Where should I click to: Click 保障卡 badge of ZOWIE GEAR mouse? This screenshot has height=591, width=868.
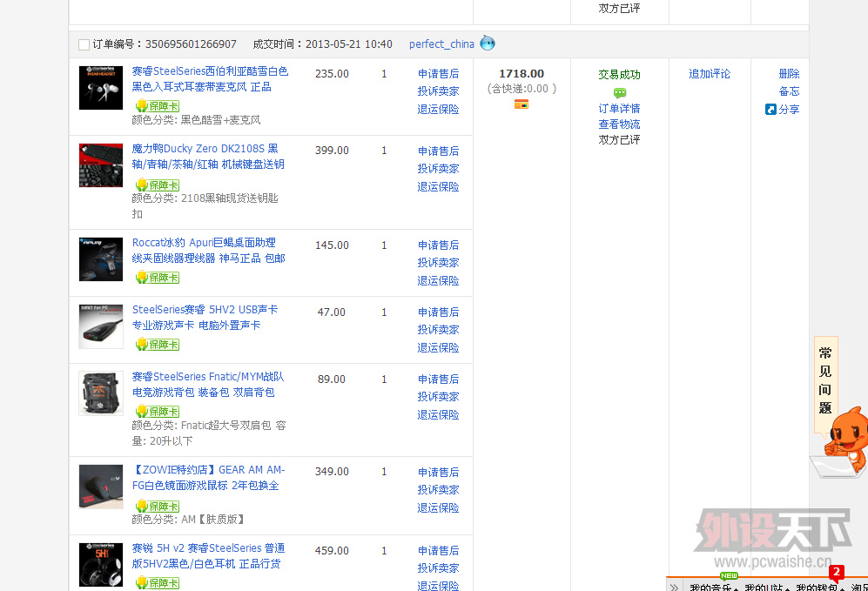[158, 506]
